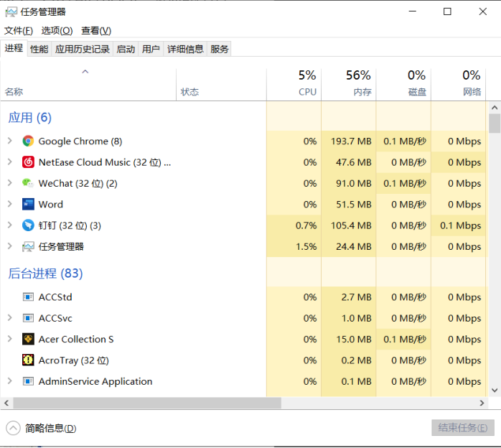
Task: Click the Google Chrome icon in process list
Action: (28, 141)
